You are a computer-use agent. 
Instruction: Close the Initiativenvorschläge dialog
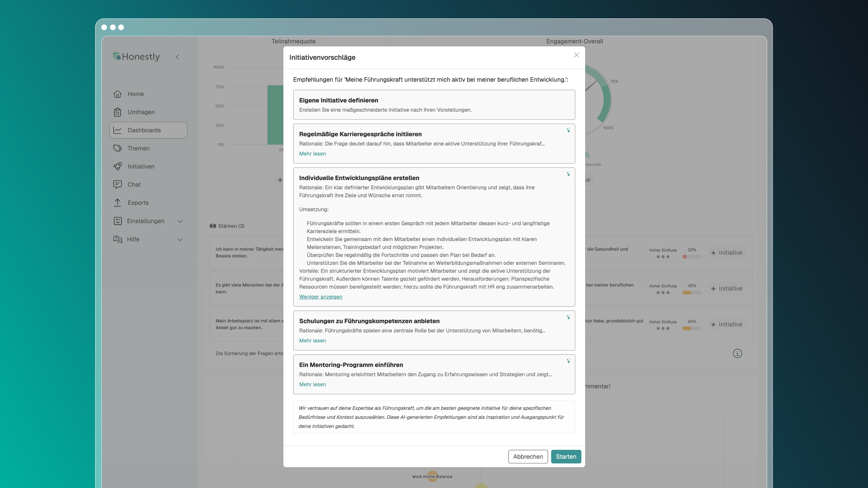coord(576,55)
